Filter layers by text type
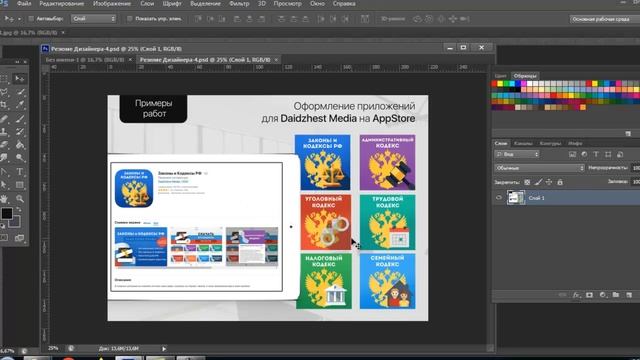 click(x=596, y=154)
